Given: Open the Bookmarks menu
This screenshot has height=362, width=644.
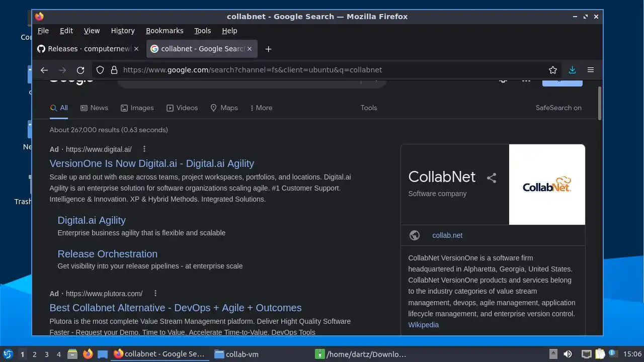Looking at the screenshot, I should click(165, 31).
